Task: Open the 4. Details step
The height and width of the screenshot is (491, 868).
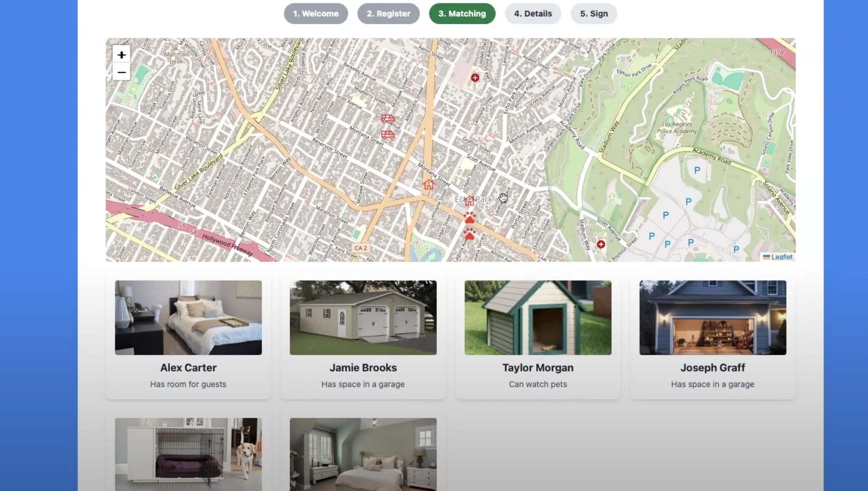Action: pos(533,14)
